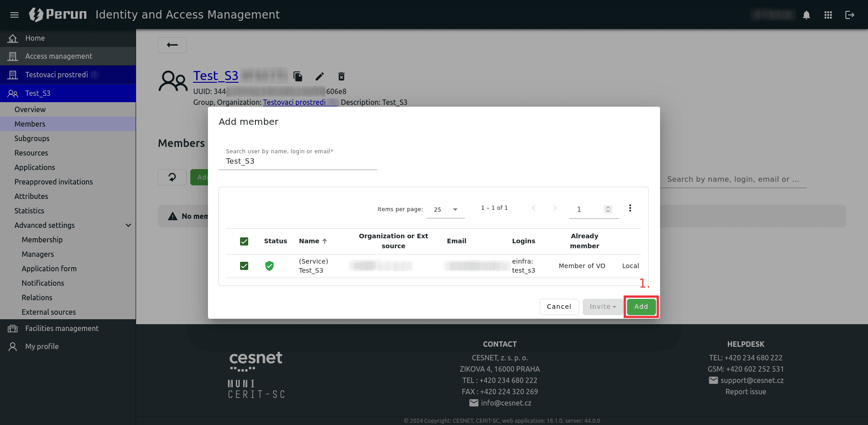
Task: Open the notifications bell
Action: (807, 15)
